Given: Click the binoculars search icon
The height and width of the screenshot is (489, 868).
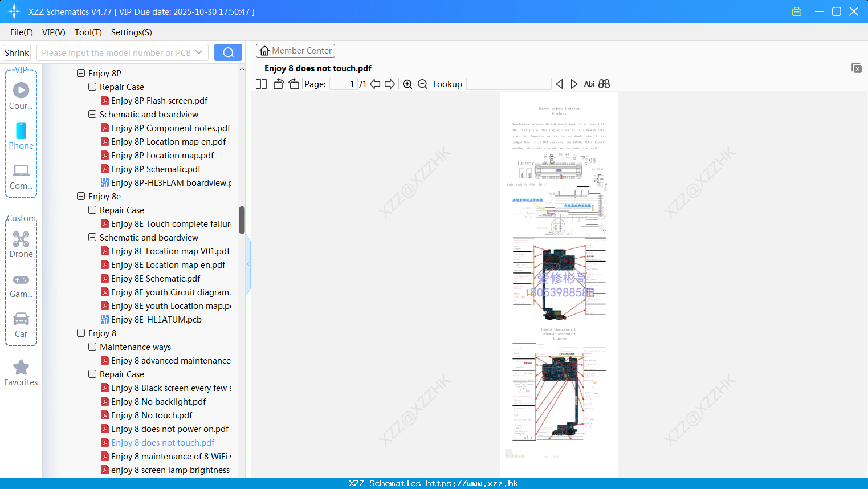Looking at the screenshot, I should coord(604,84).
